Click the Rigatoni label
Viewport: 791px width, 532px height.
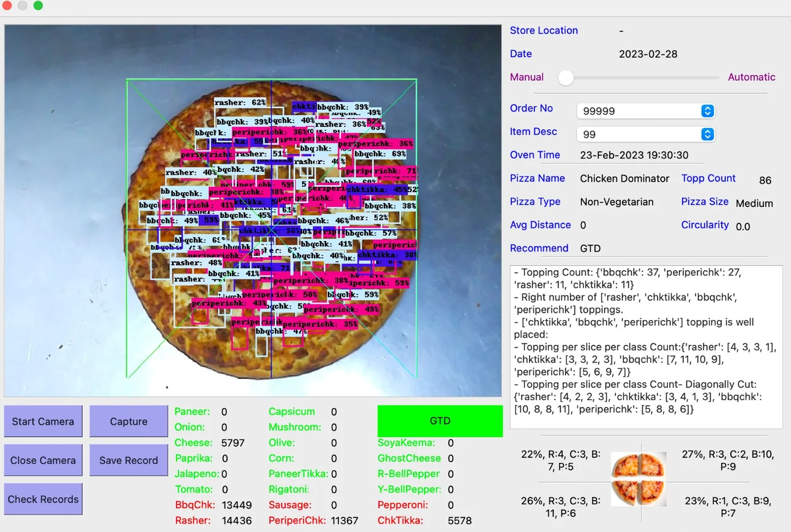288,489
